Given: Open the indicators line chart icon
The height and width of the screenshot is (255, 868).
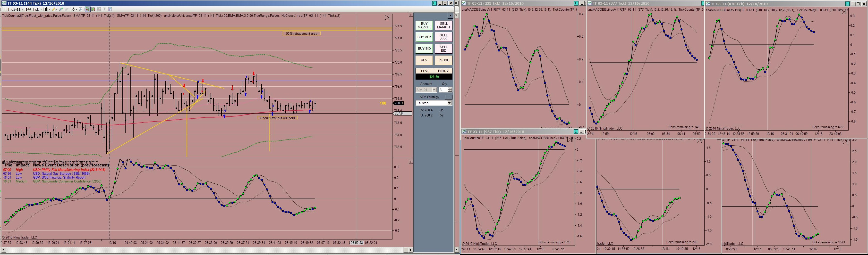Looking at the screenshot, I should (99, 9).
